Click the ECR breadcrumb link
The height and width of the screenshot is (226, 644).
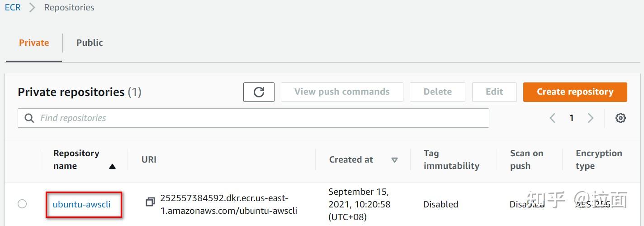click(13, 8)
